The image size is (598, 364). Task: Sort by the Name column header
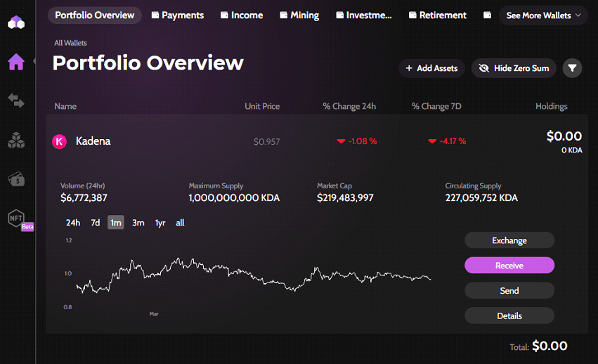(65, 106)
